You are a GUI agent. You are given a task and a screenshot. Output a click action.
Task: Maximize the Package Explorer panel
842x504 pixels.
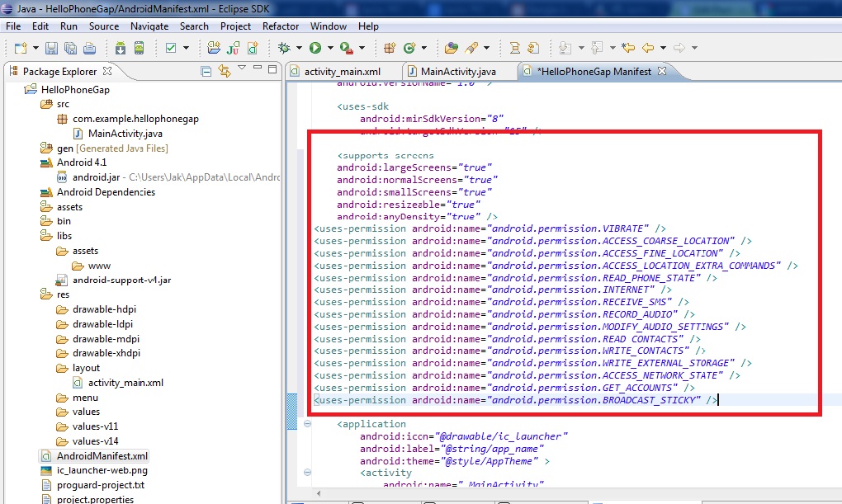[x=272, y=69]
